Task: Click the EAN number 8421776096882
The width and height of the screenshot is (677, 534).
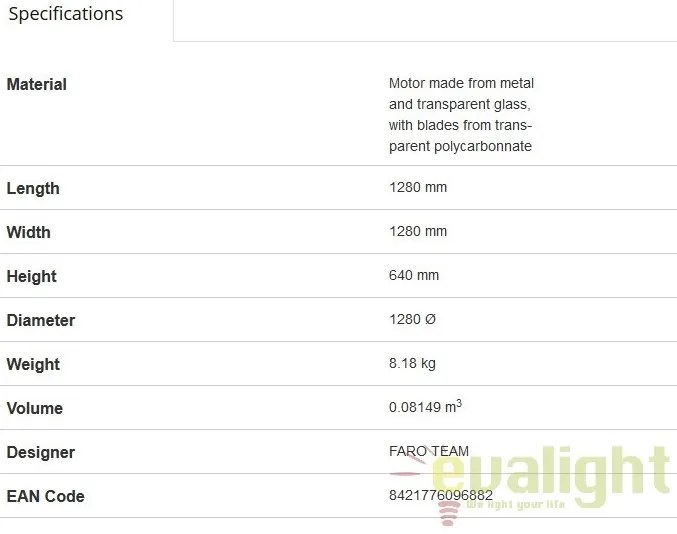Action: [441, 495]
